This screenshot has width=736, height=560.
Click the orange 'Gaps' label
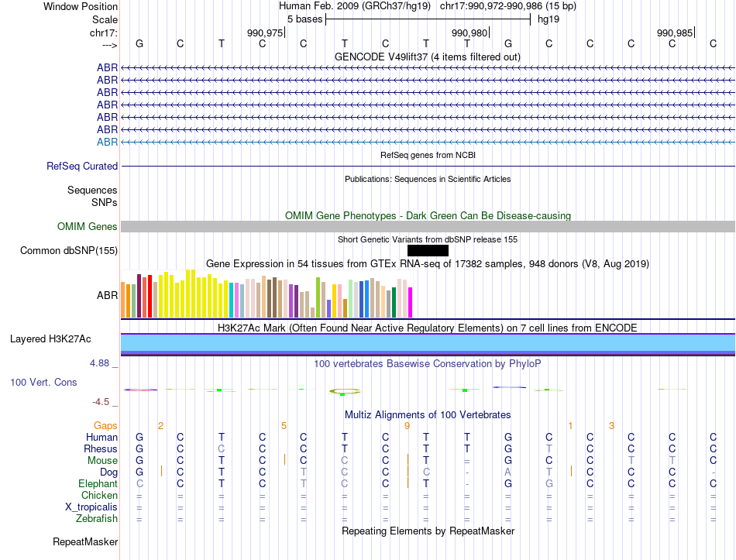[105, 425]
